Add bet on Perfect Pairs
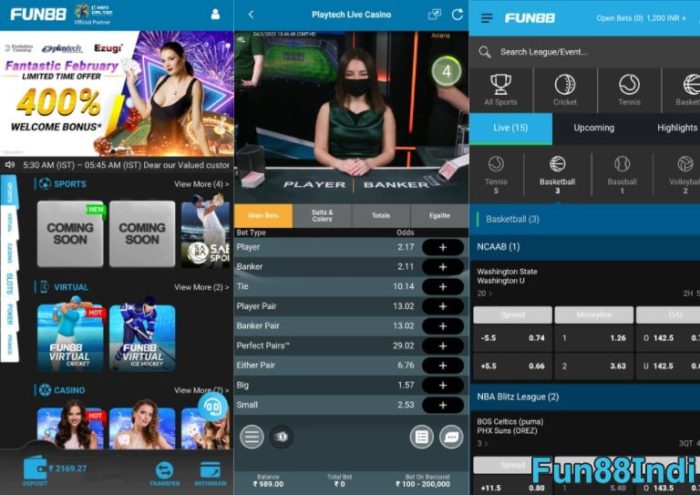 (x=443, y=345)
